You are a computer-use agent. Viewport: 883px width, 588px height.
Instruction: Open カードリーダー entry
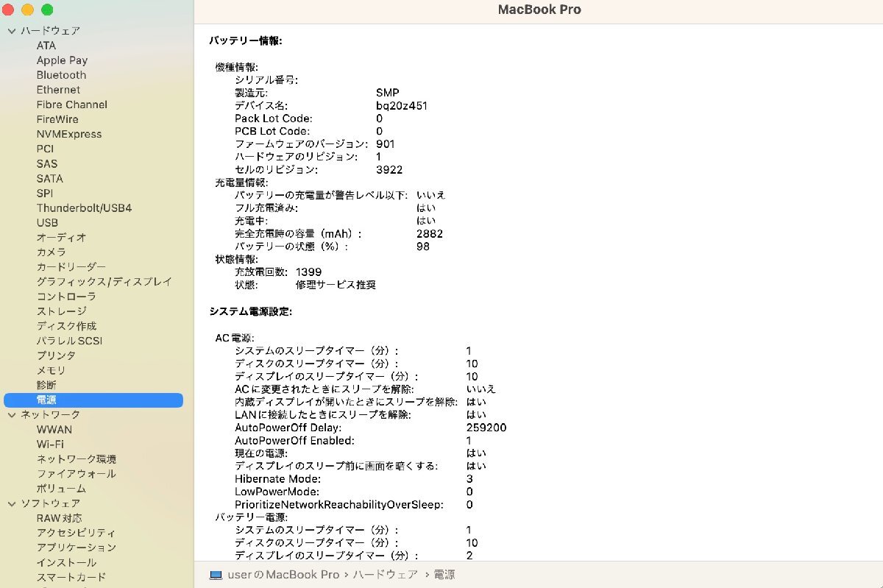(71, 267)
